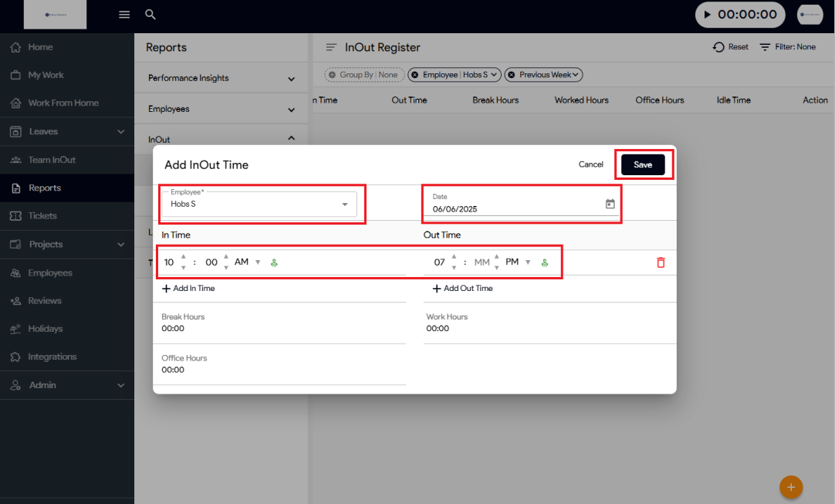Go to Holidays in the sidebar
The image size is (835, 504).
coord(46,329)
